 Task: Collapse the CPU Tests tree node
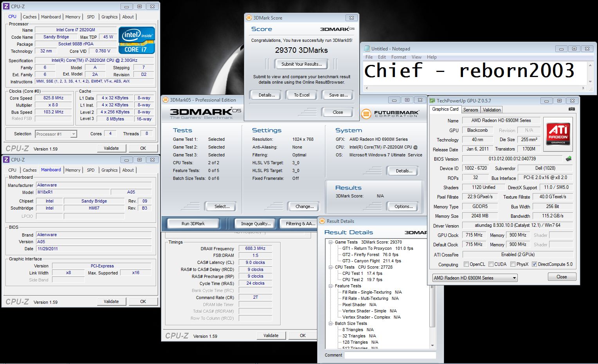point(330,267)
